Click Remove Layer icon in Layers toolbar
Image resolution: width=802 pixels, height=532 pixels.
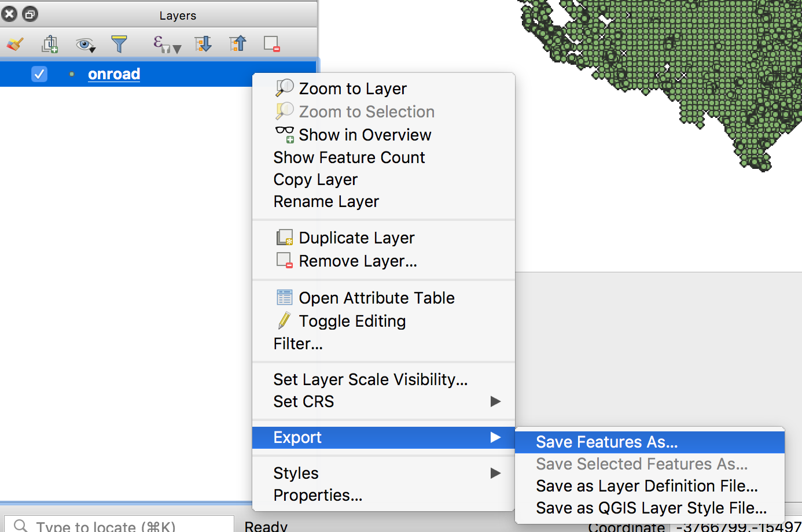[x=272, y=44]
